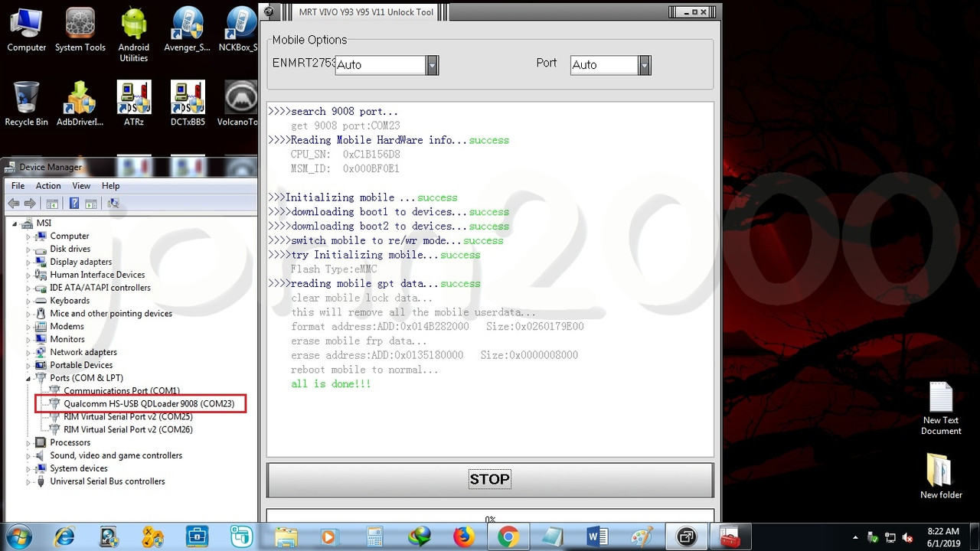Open the ENMRT275 Auto dropdown arrow

pyautogui.click(x=432, y=65)
